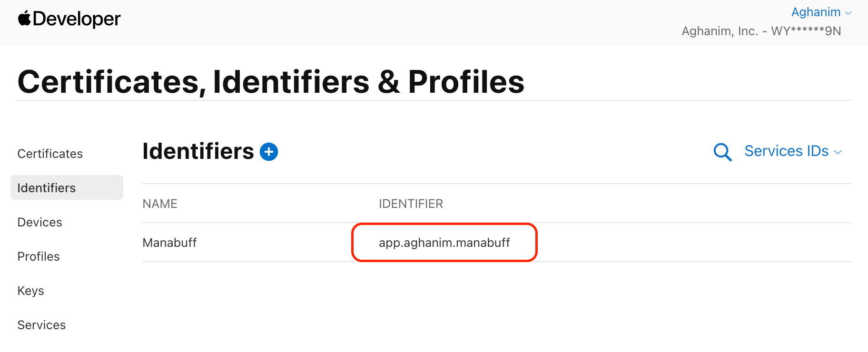The image size is (868, 352).
Task: Open the Profiles section
Action: [38, 256]
